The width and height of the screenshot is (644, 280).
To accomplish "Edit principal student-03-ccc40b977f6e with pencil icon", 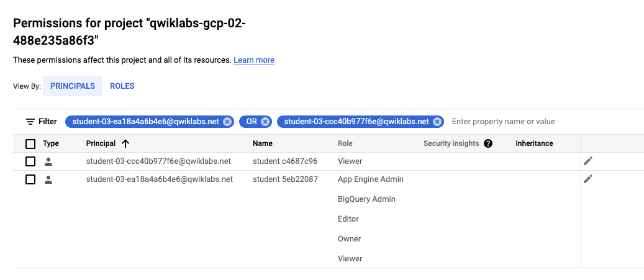I will (x=588, y=161).
